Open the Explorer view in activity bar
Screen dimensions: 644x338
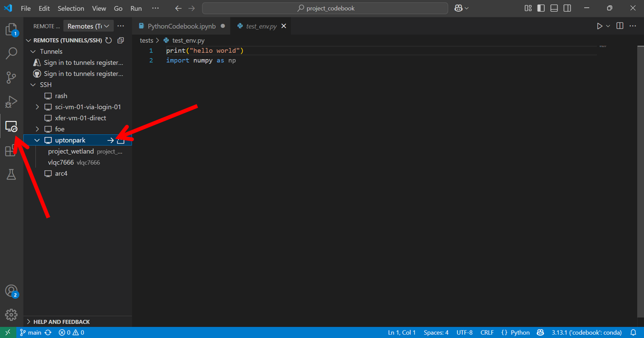(x=11, y=29)
